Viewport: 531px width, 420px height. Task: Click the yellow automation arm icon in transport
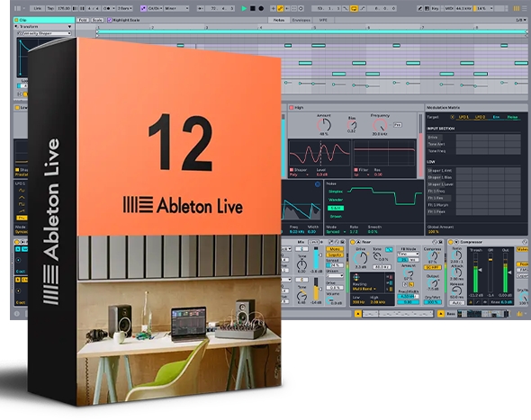point(281,8)
